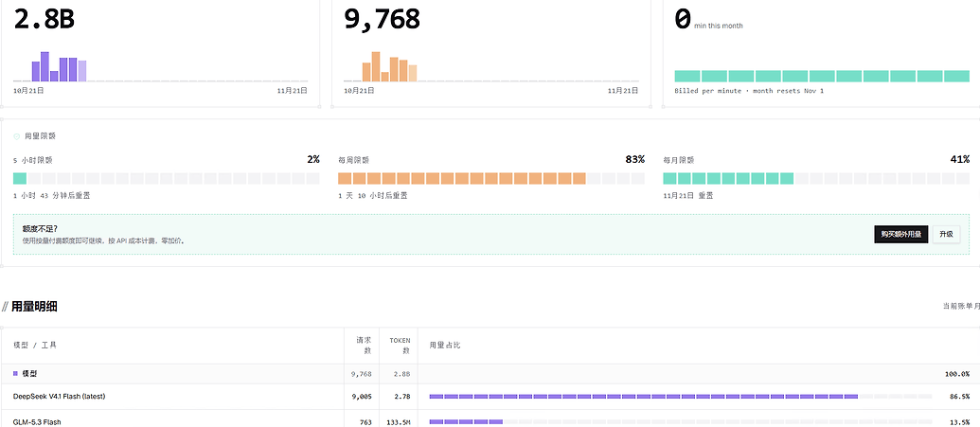Click the TOKEN 数 column header
This screenshot has width=980, height=427.
[x=400, y=345]
